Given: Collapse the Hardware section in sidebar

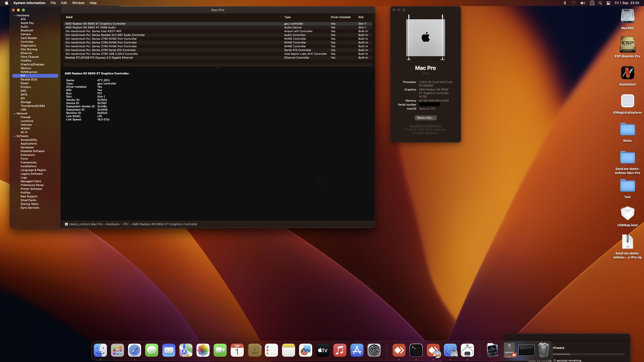Looking at the screenshot, I should tap(15, 16).
